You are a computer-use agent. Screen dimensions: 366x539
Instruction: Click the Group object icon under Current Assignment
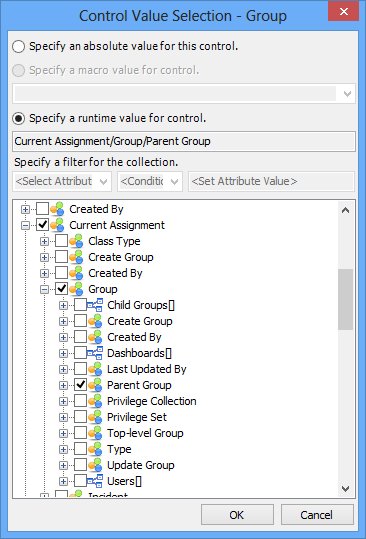point(76,289)
